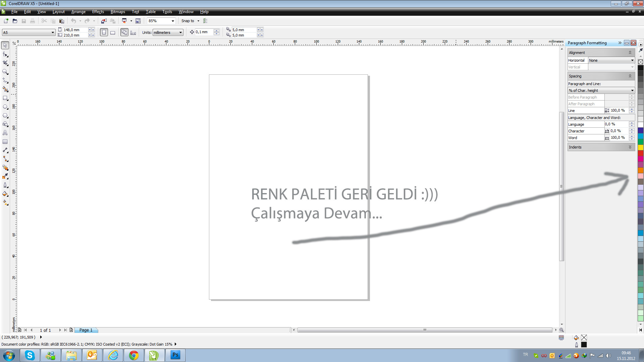Image resolution: width=644 pixels, height=362 pixels.
Task: Open the Options icon beside Snap to
Action: coord(205,21)
